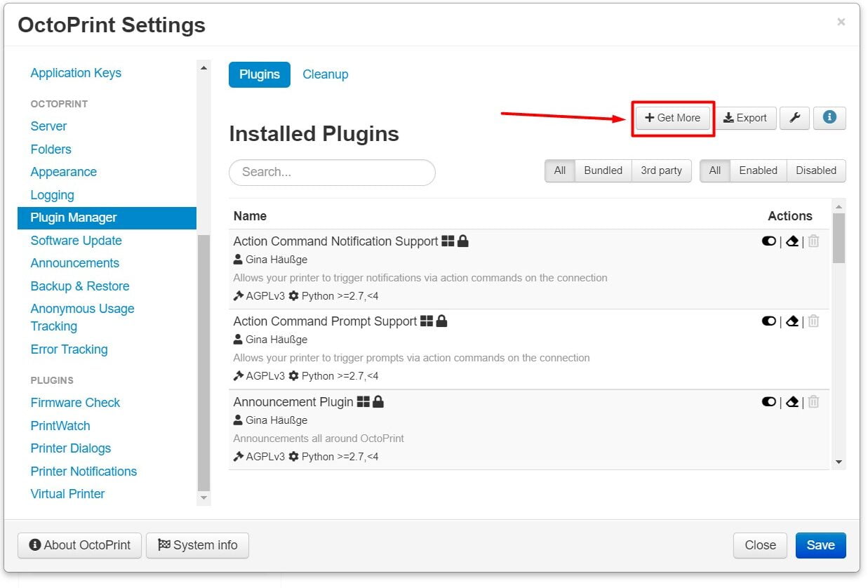Click lock icon beside Action Command Notification Support
Image resolution: width=868 pixels, height=588 pixels.
(463, 241)
